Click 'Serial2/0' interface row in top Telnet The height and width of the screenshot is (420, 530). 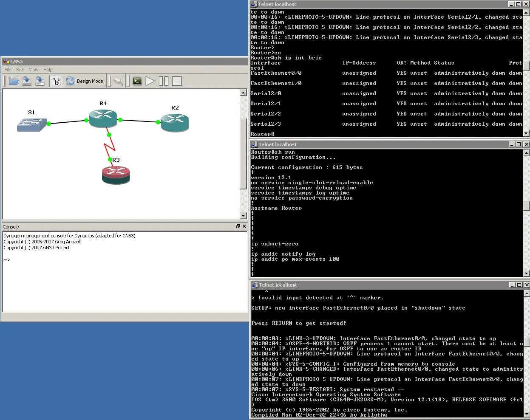pos(386,93)
